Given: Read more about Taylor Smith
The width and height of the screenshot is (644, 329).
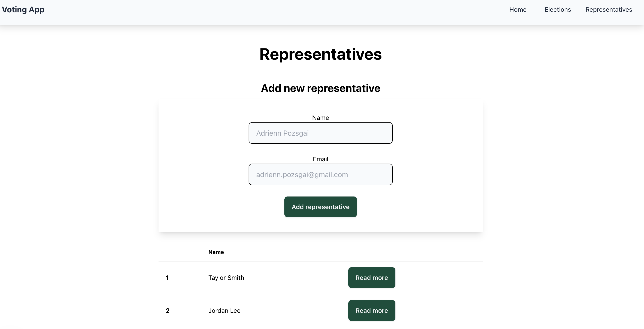Looking at the screenshot, I should click(372, 277).
